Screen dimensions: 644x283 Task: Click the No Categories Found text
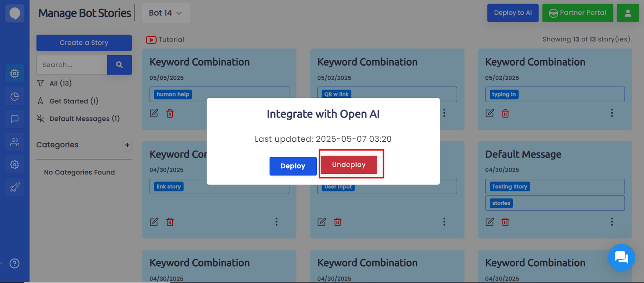[x=79, y=172]
